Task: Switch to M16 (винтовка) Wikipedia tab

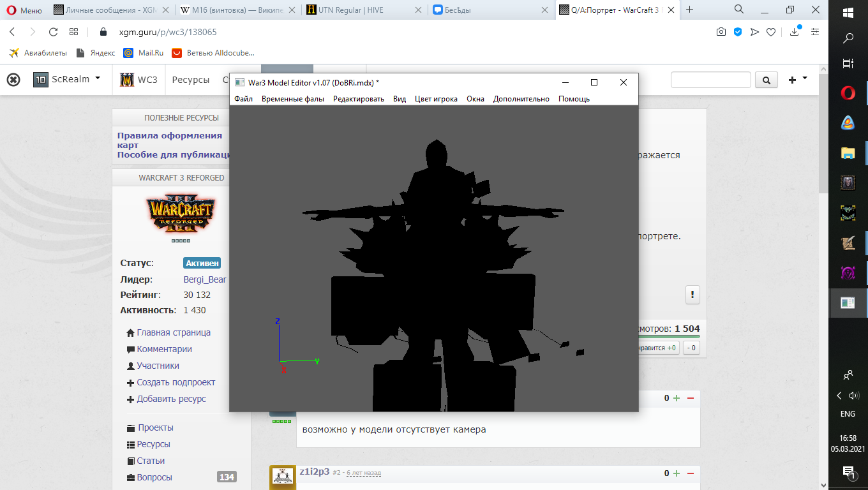Action: pyautogui.click(x=237, y=10)
